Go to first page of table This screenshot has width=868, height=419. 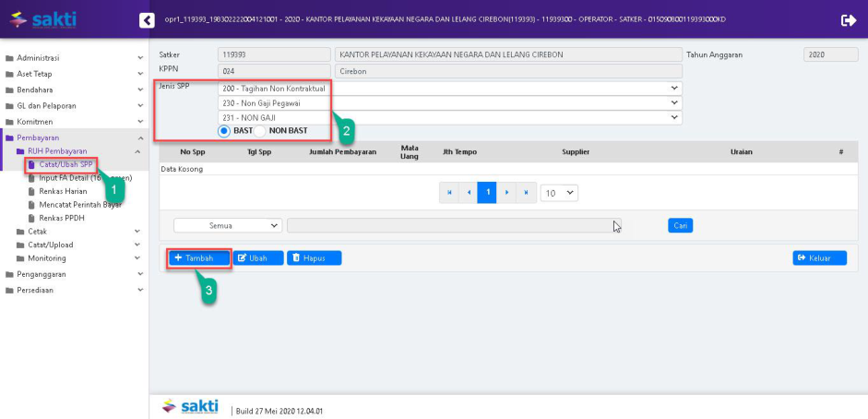click(x=450, y=193)
